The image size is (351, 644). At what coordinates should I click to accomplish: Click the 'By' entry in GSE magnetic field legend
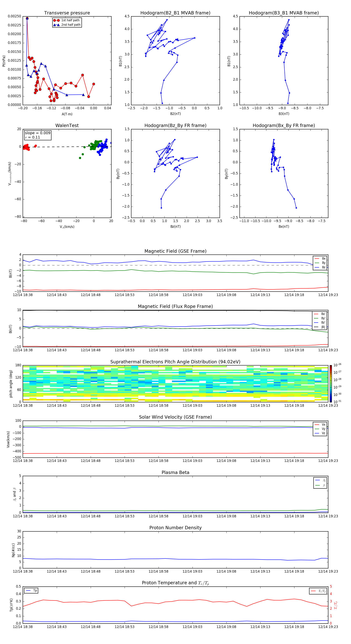[320, 263]
